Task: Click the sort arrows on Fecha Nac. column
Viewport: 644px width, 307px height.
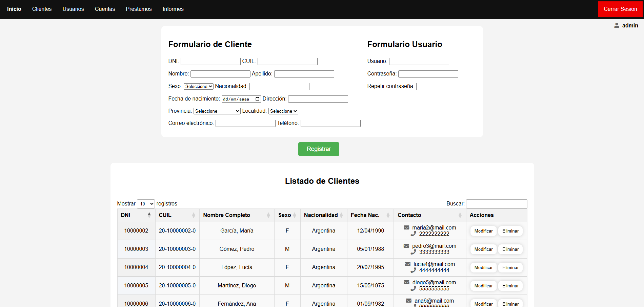Action: [x=388, y=215]
